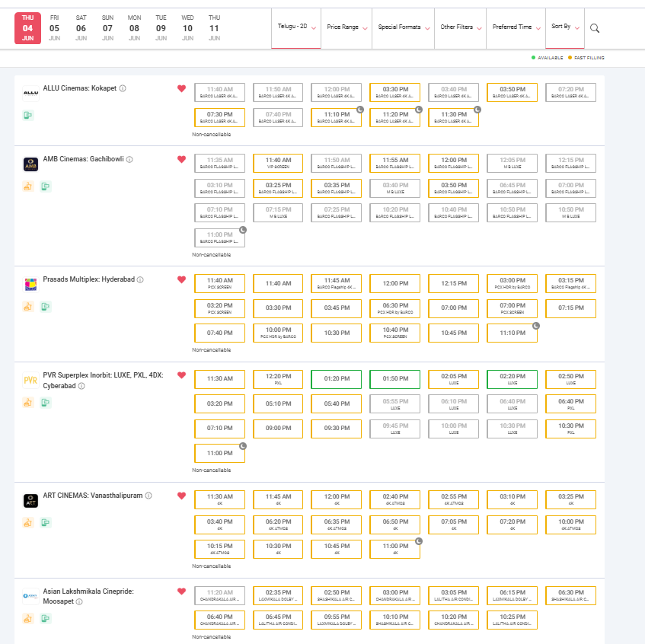The image size is (645, 644).
Task: Expand the Price Range filter
Action: click(346, 27)
